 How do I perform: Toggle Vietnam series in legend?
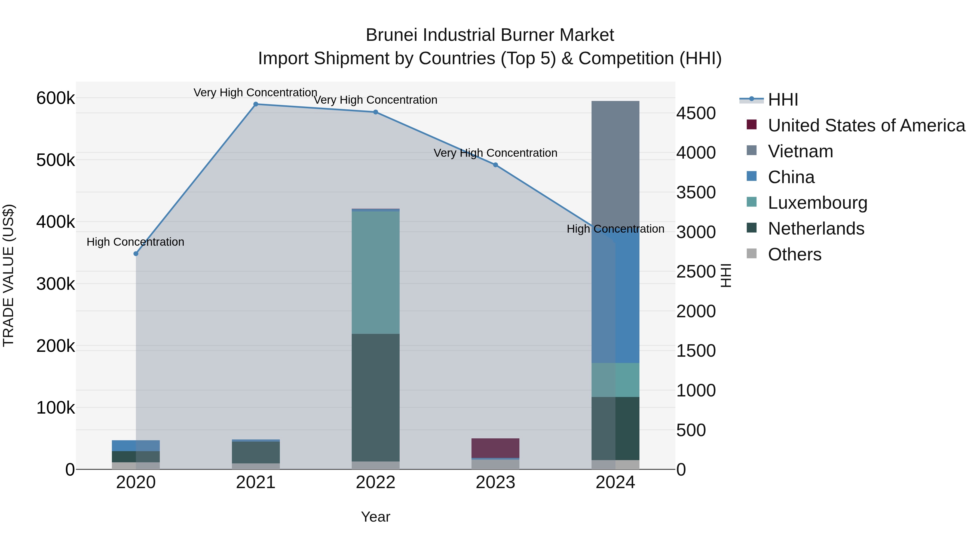[789, 151]
